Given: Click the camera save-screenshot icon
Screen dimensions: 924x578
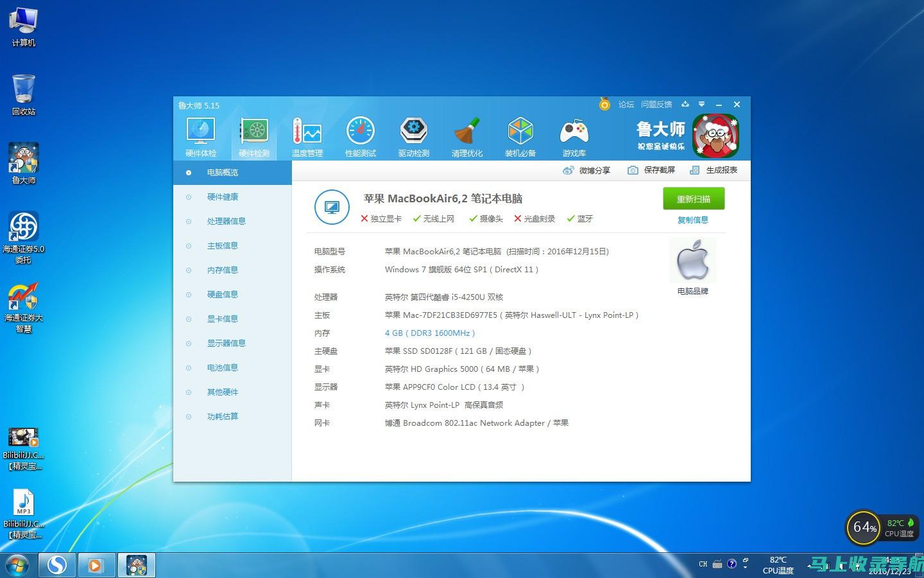Looking at the screenshot, I should [633, 170].
